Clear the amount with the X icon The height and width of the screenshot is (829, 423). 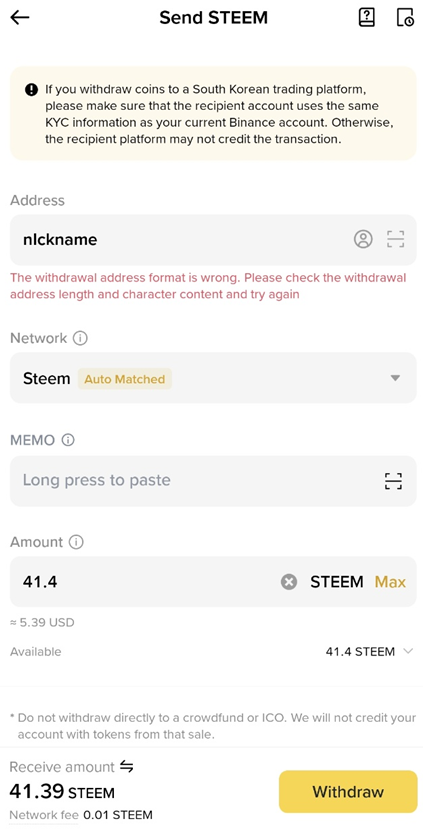click(x=289, y=582)
